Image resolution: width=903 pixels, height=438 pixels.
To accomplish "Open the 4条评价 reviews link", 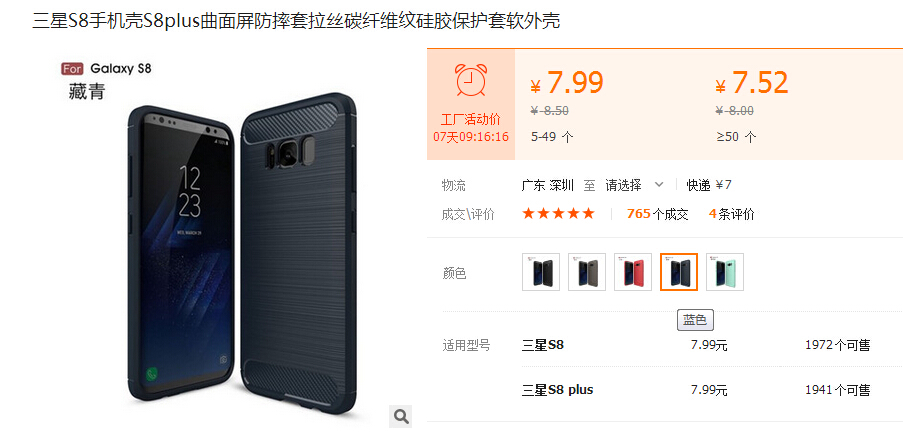I will (731, 214).
